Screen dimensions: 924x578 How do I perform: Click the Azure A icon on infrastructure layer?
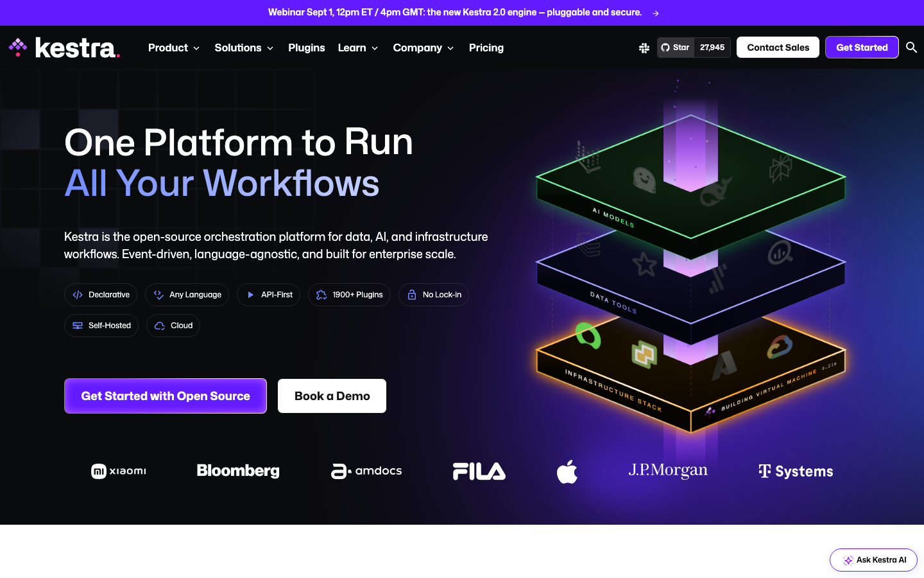click(724, 365)
